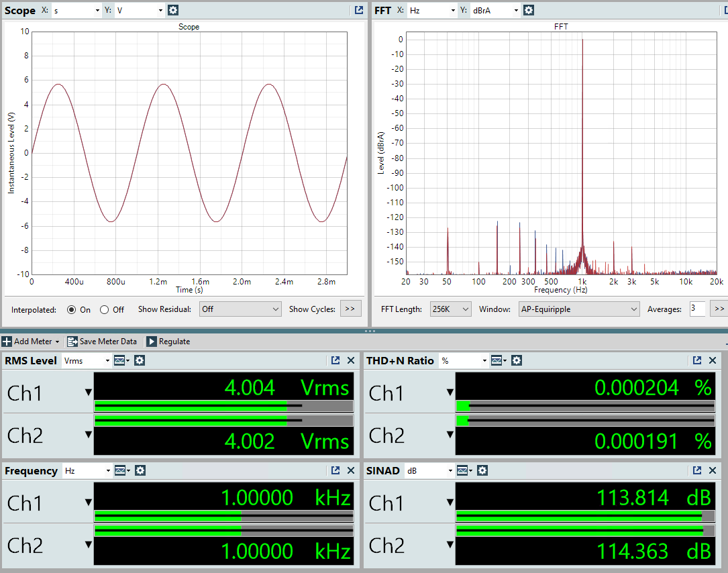728x573 pixels.
Task: Expand Frequency Ch1 channel arrow
Action: click(x=88, y=503)
